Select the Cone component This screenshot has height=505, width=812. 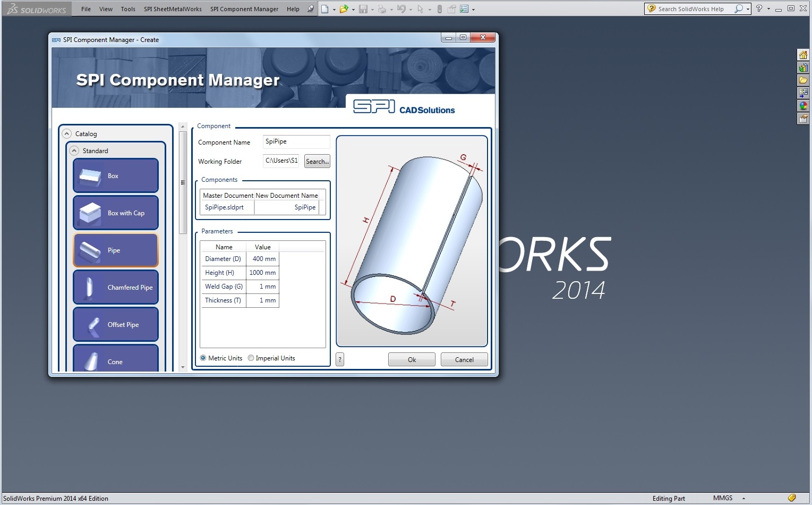(116, 358)
